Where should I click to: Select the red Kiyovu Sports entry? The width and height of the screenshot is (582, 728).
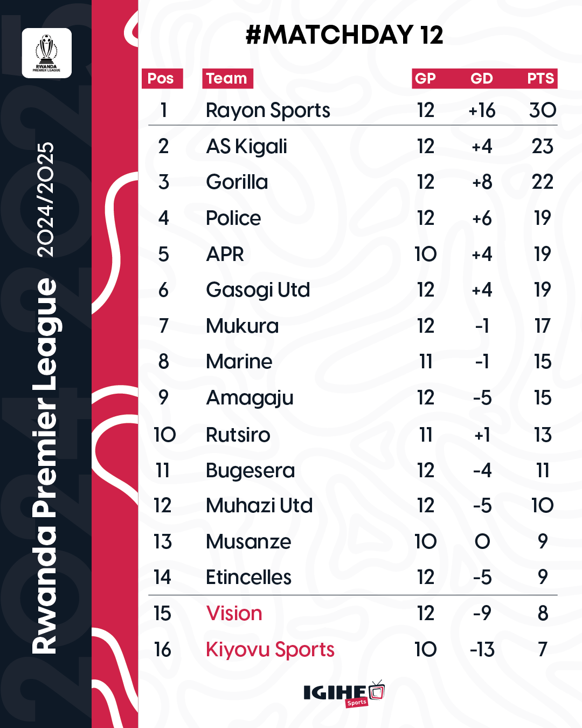tap(271, 650)
